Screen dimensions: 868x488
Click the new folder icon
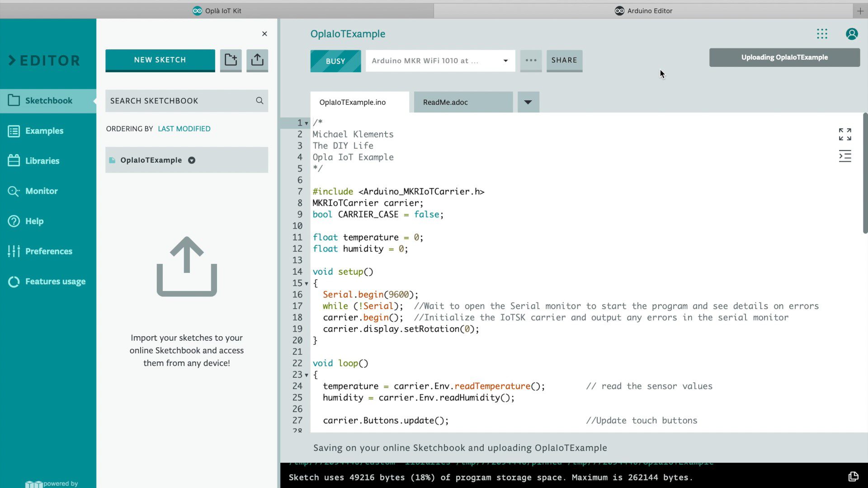[231, 60]
